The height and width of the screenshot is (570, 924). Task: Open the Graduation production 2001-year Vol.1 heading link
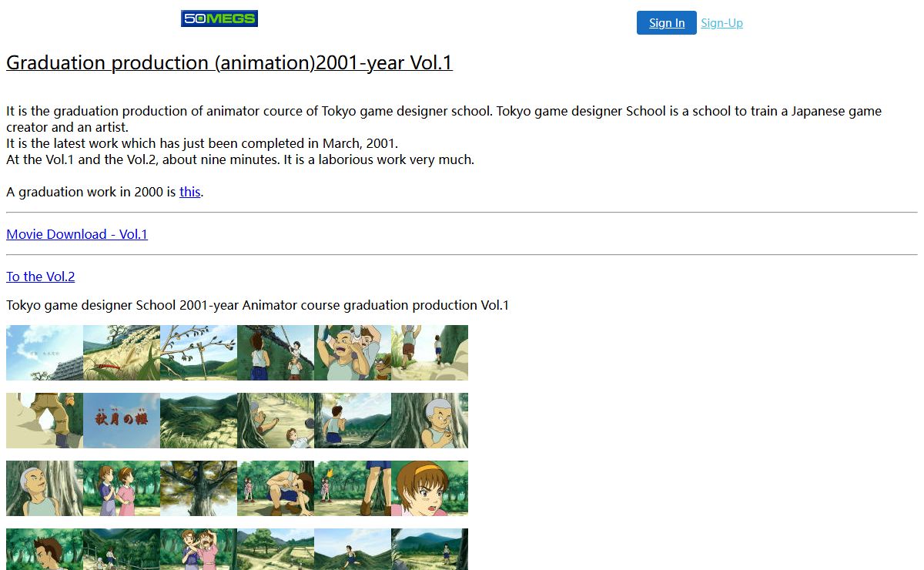click(x=229, y=62)
